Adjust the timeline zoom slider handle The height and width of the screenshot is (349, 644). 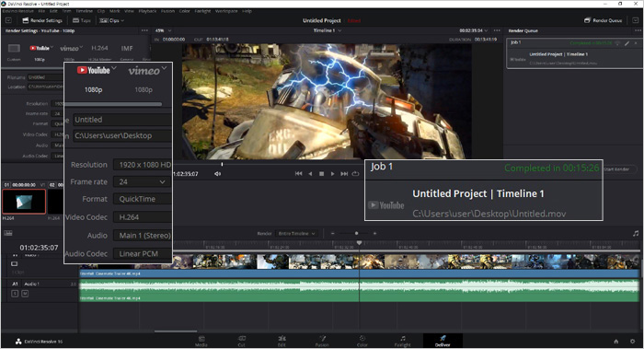(x=357, y=234)
